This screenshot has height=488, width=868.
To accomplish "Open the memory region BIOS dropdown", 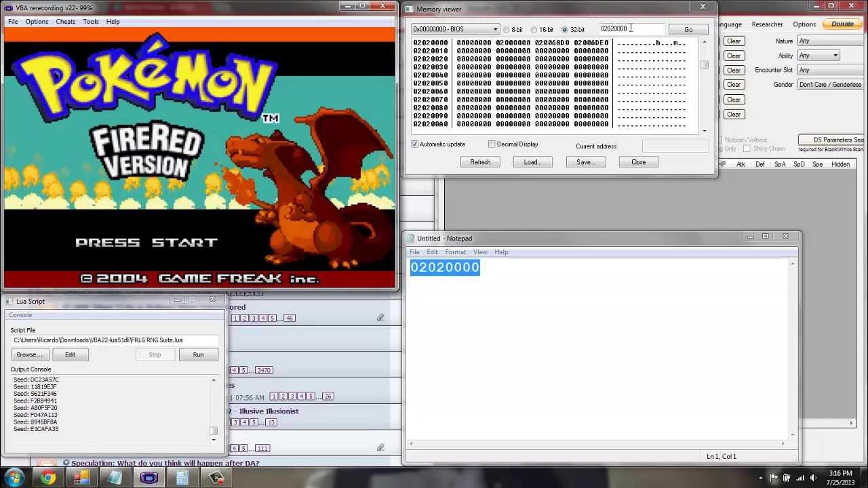I will [x=455, y=29].
